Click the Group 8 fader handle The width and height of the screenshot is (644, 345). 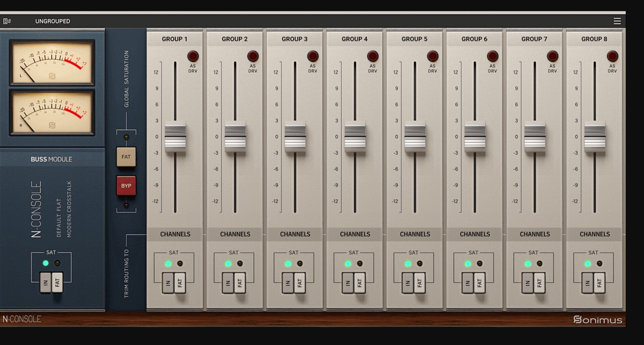coord(595,137)
